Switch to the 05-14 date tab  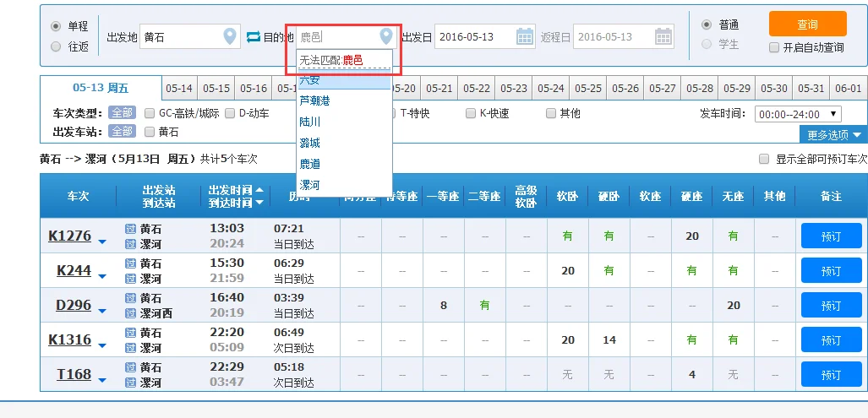point(179,89)
